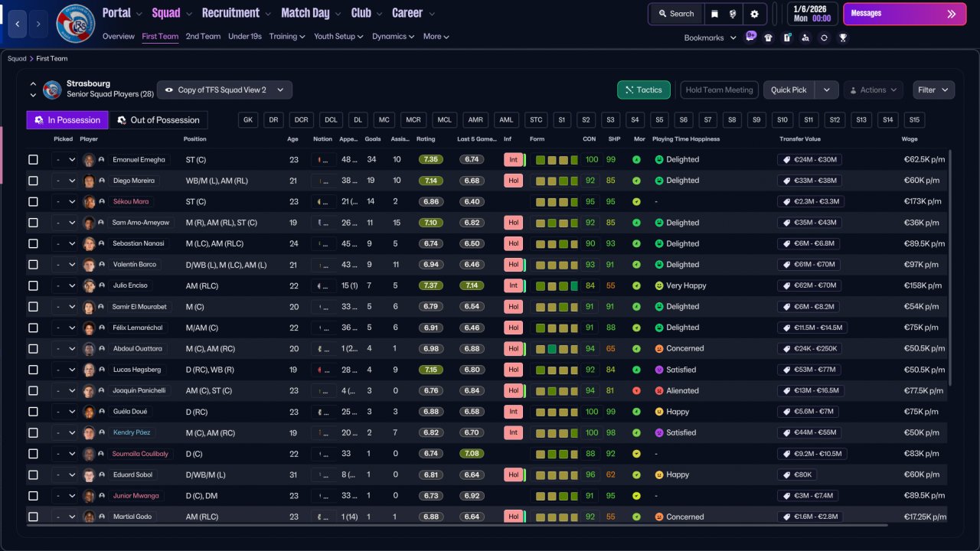The height and width of the screenshot is (551, 980).
Task: Click the squad list vertical scrollbar
Action: point(951,268)
